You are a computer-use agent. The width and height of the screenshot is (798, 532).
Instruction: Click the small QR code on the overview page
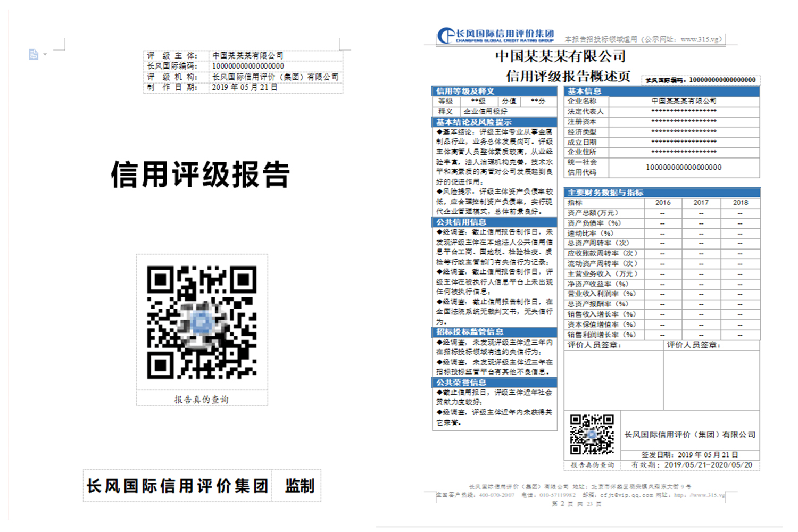point(592,435)
